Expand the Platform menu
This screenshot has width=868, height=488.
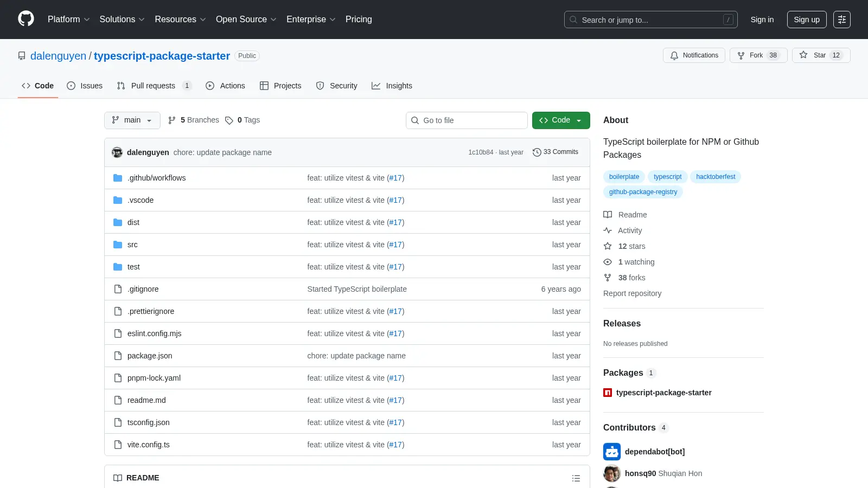click(x=69, y=20)
